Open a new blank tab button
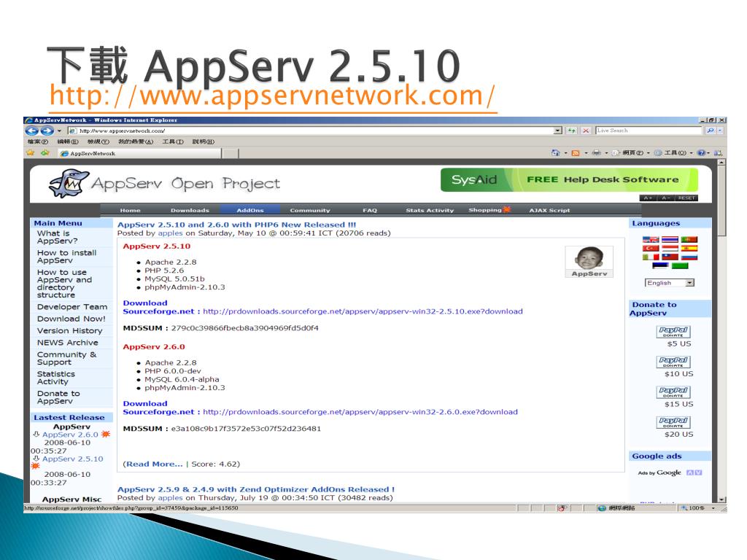Screen dimensions: 747x560 (x=230, y=153)
